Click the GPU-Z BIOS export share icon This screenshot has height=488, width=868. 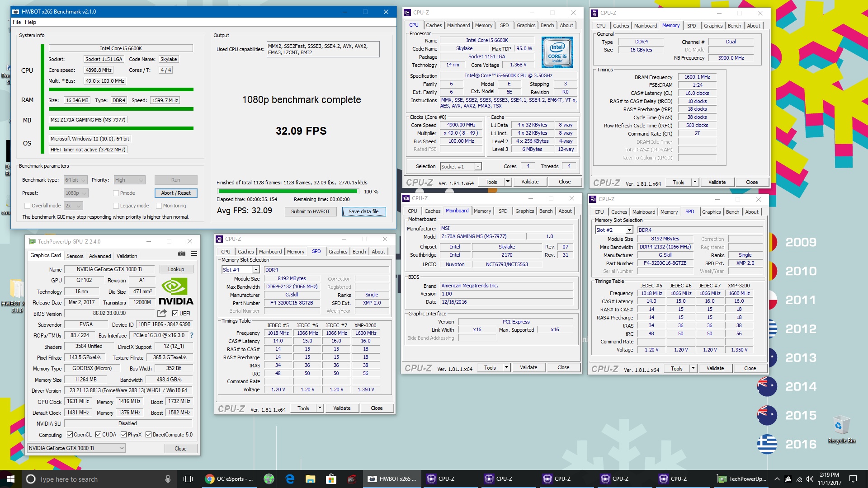pyautogui.click(x=162, y=313)
